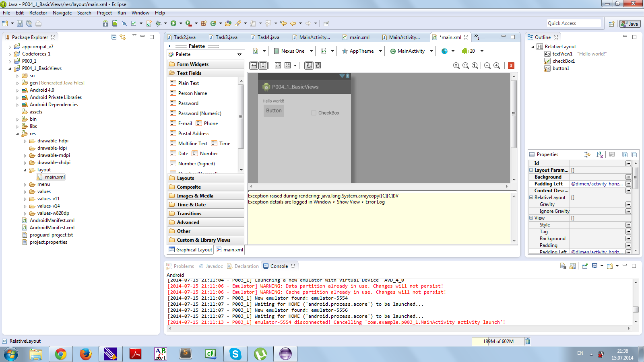The width and height of the screenshot is (644, 362).
Task: Collapse the View properties group
Action: tap(531, 218)
